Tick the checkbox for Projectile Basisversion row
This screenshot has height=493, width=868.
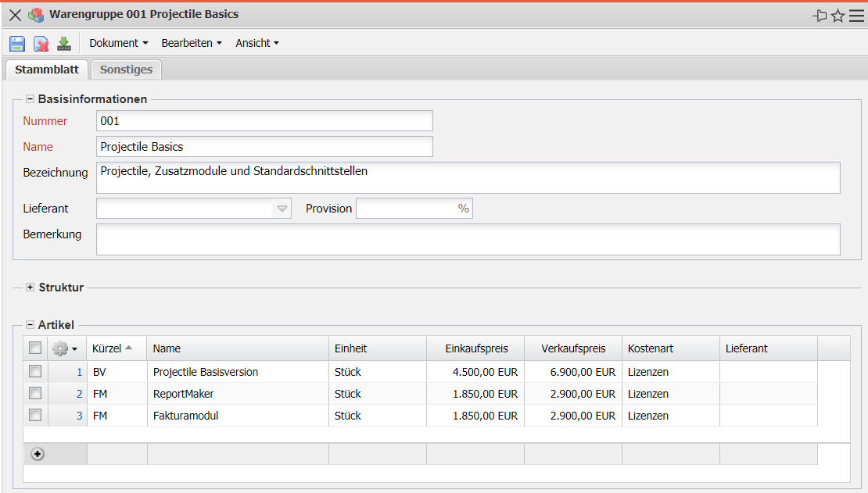pyautogui.click(x=35, y=372)
